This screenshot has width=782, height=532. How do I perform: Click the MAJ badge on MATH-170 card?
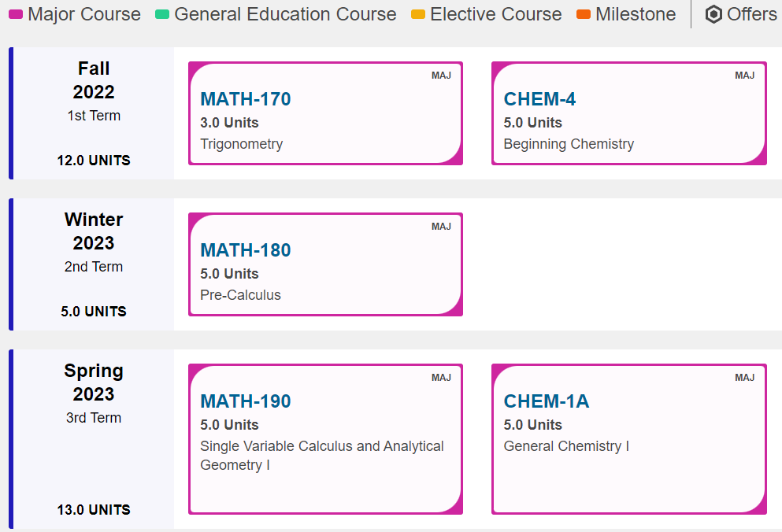coord(441,76)
